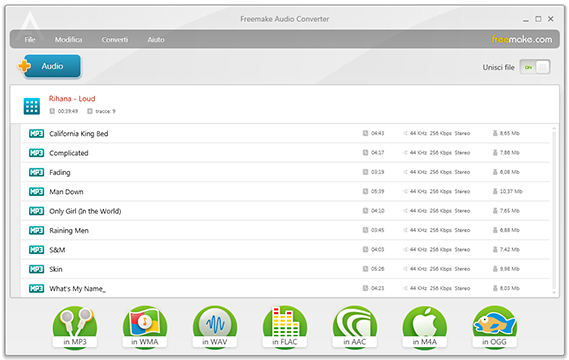Close the Freemake Audio Converter window

(550, 19)
